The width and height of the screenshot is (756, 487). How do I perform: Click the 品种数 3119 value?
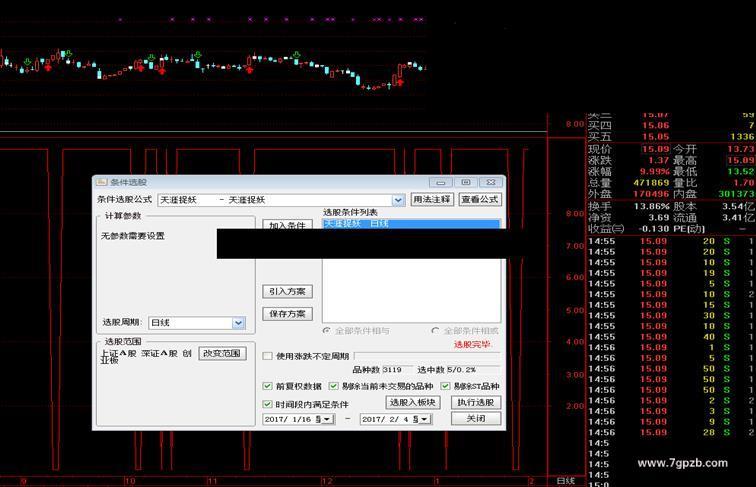tap(392, 370)
